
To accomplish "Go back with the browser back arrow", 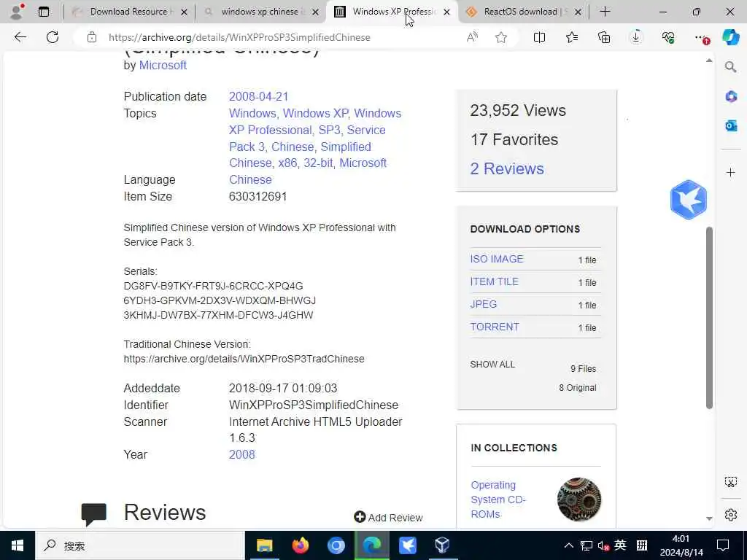I will point(20,37).
